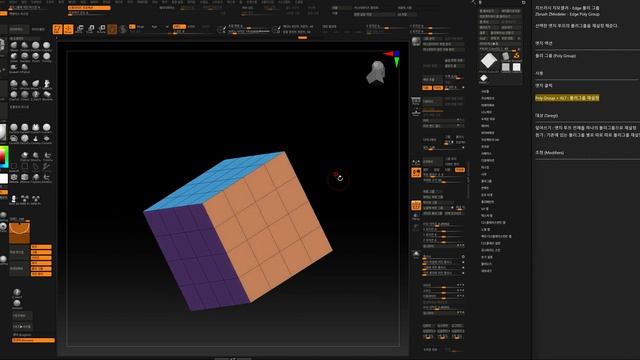Viewport: 640px width, 360px height.
Task: Toggle the orange Draw mode button
Action: click(x=68, y=29)
